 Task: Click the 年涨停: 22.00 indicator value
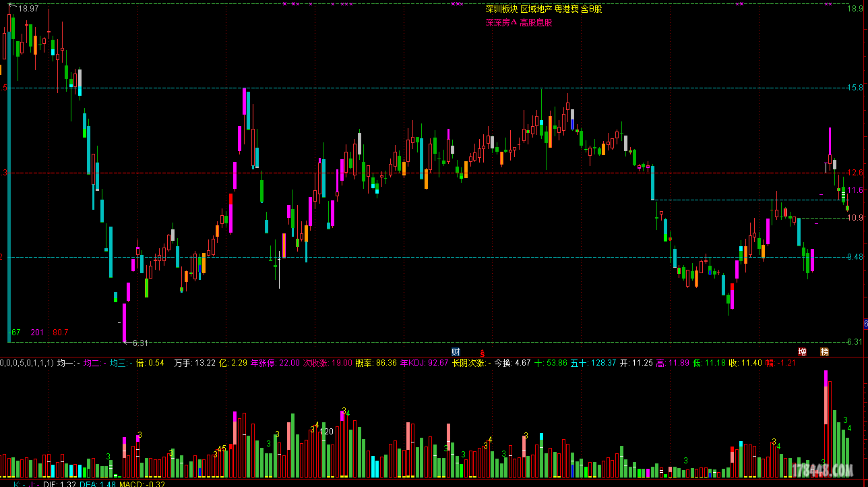tap(274, 363)
